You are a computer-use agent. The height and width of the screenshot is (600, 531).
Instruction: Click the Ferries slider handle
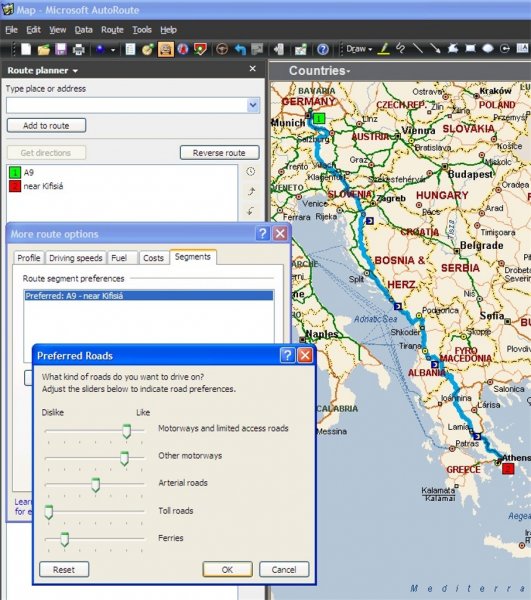(x=65, y=540)
